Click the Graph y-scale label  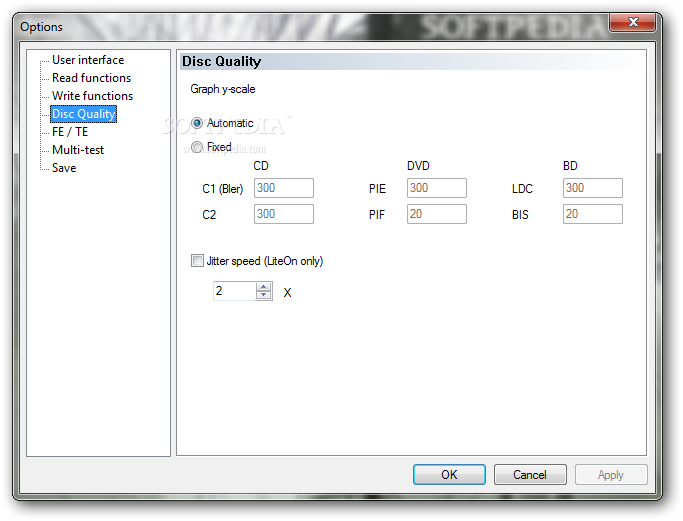(223, 89)
